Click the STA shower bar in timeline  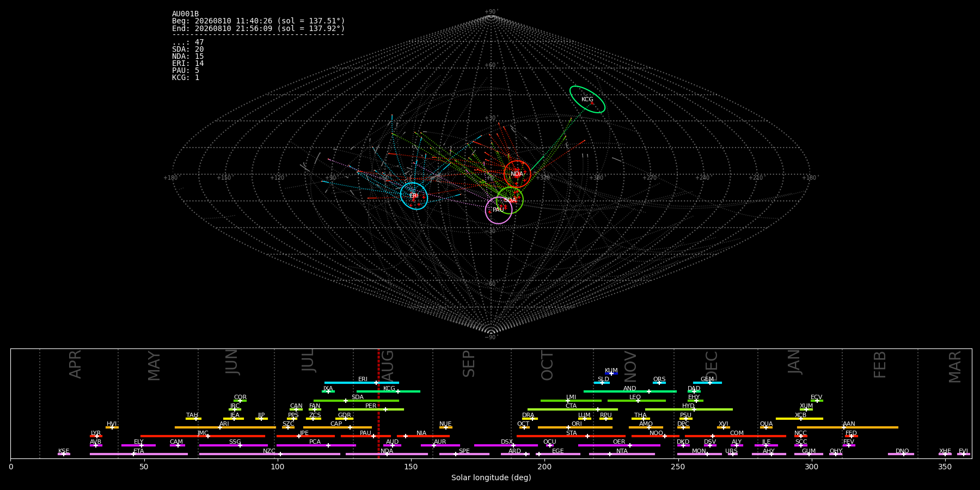click(x=571, y=436)
